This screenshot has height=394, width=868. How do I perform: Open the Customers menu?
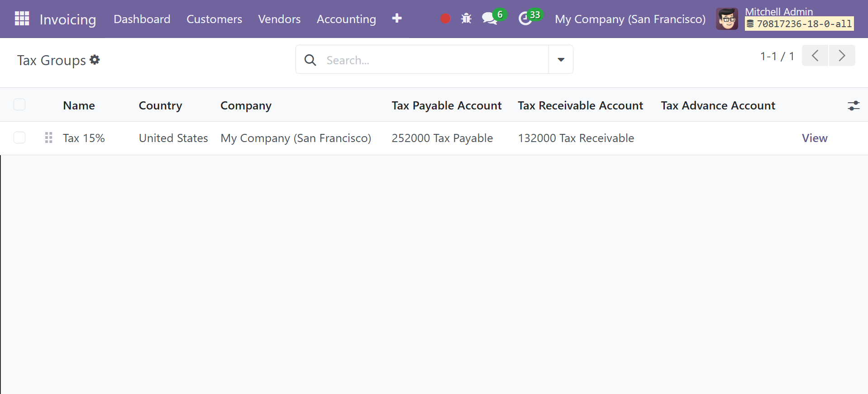point(214,19)
